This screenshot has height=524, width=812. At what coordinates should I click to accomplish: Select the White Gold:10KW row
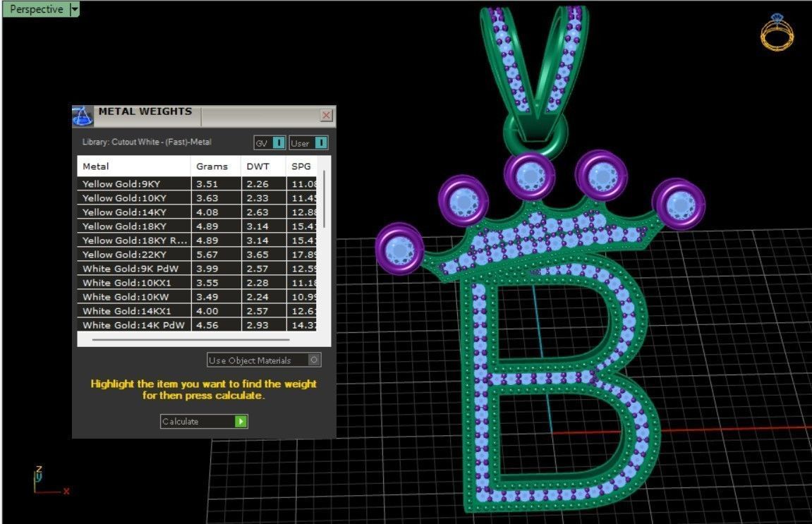point(197,297)
